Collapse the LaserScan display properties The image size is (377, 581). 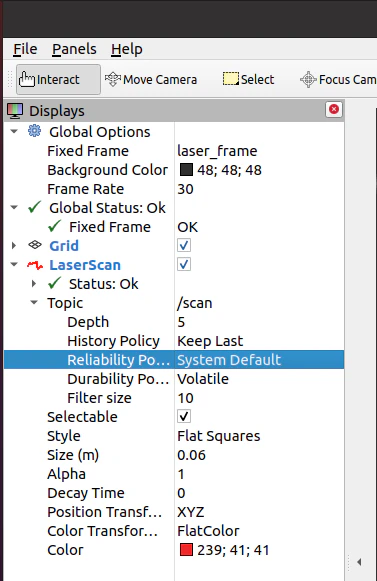(x=14, y=265)
